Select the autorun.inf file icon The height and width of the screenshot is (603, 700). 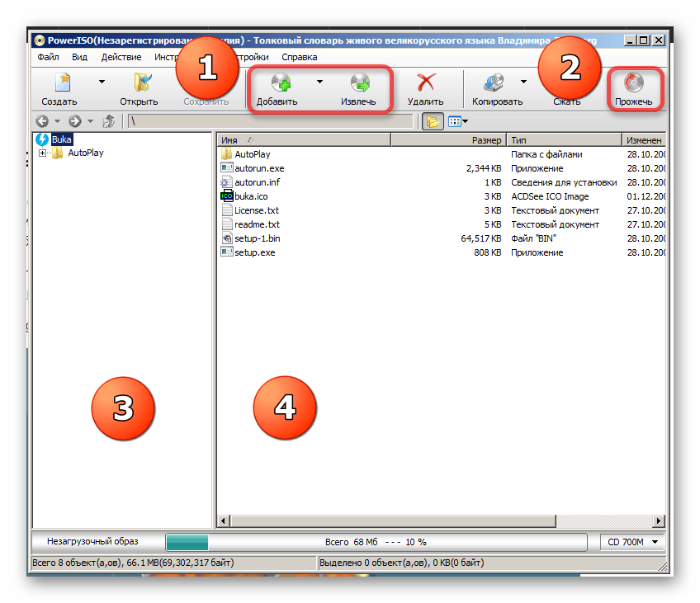227,182
